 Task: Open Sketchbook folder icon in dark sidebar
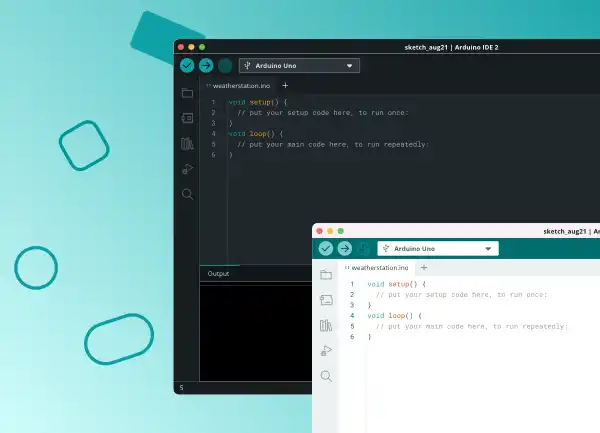(187, 93)
